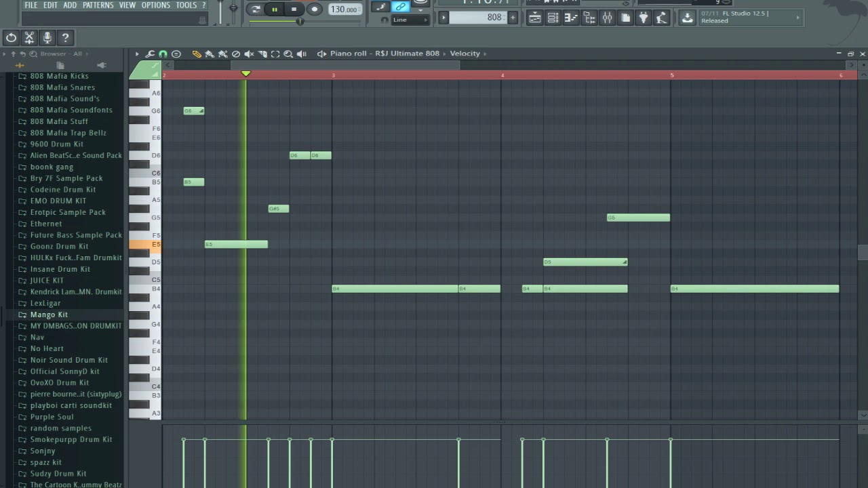Choose the select marquee tool
Viewport: 868px width, 488px height.
pyautogui.click(x=275, y=54)
